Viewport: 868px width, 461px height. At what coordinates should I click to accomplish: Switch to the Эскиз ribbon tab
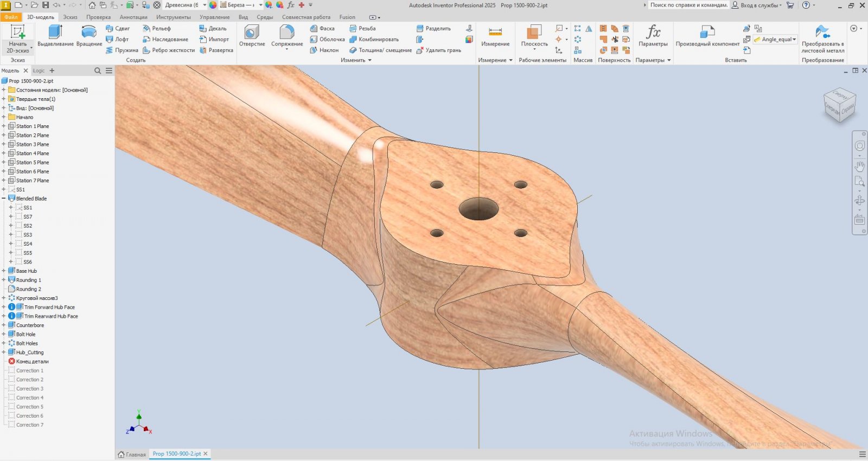click(x=70, y=17)
